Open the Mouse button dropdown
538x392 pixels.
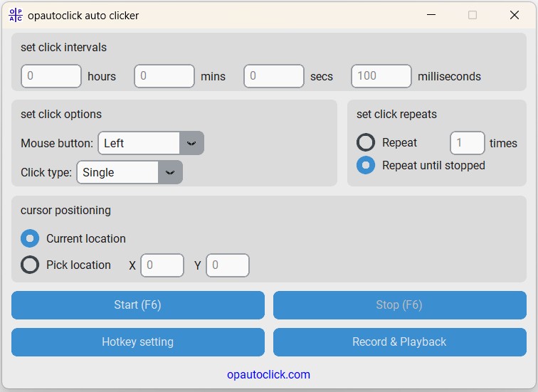pos(151,143)
